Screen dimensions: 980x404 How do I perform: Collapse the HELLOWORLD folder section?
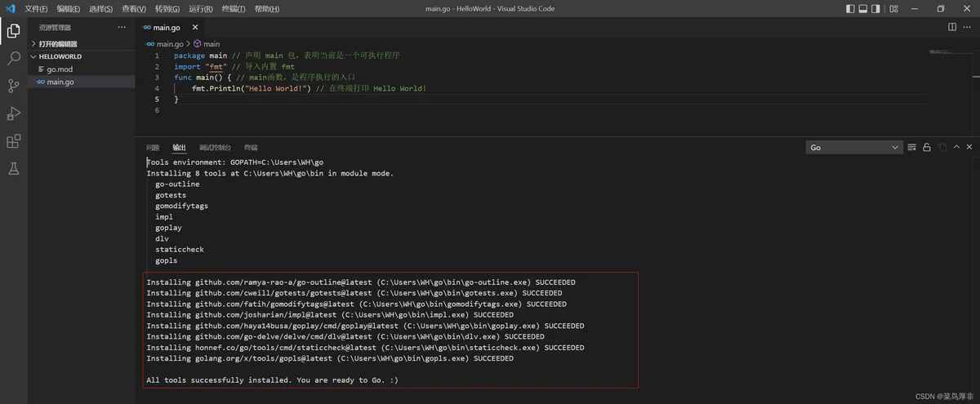click(81, 56)
